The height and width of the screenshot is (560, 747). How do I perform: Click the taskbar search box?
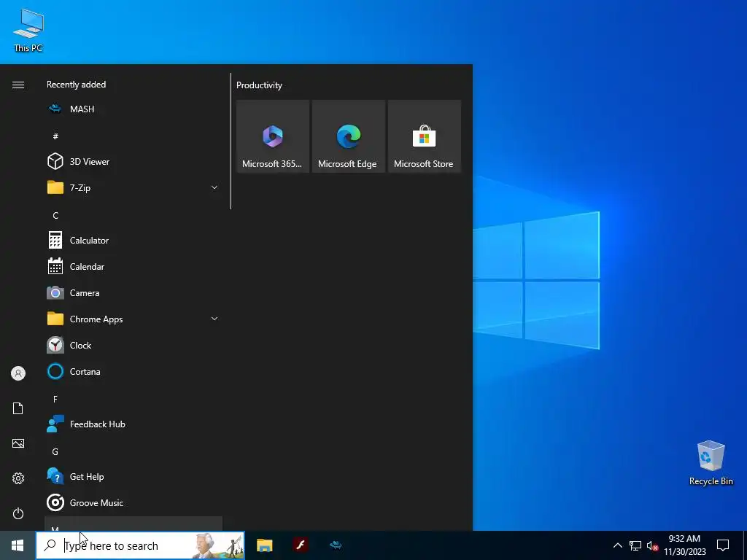(140, 545)
